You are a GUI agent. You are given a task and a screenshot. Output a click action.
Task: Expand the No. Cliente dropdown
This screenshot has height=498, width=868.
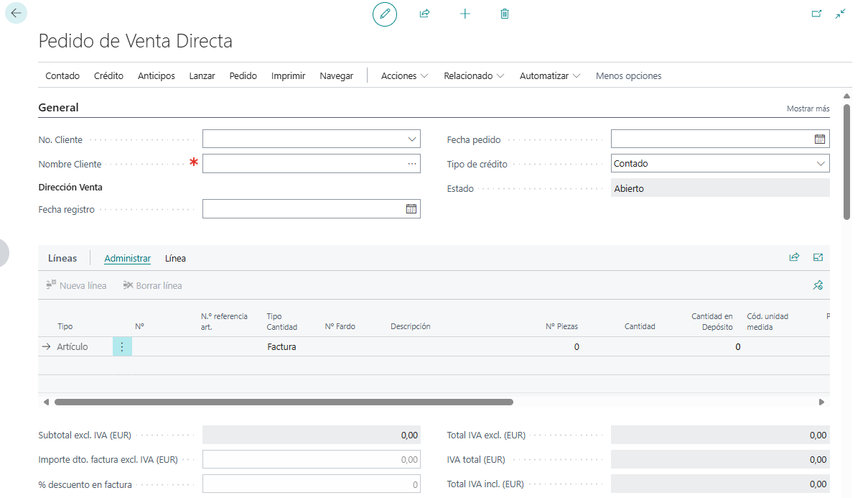click(412, 139)
